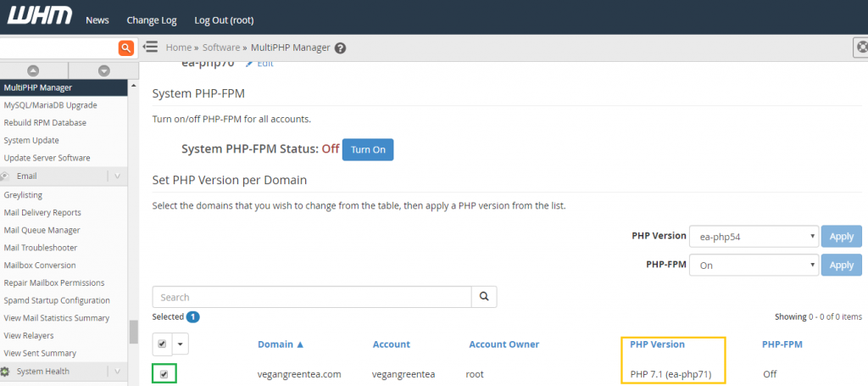Click the WHM logo

point(39,16)
